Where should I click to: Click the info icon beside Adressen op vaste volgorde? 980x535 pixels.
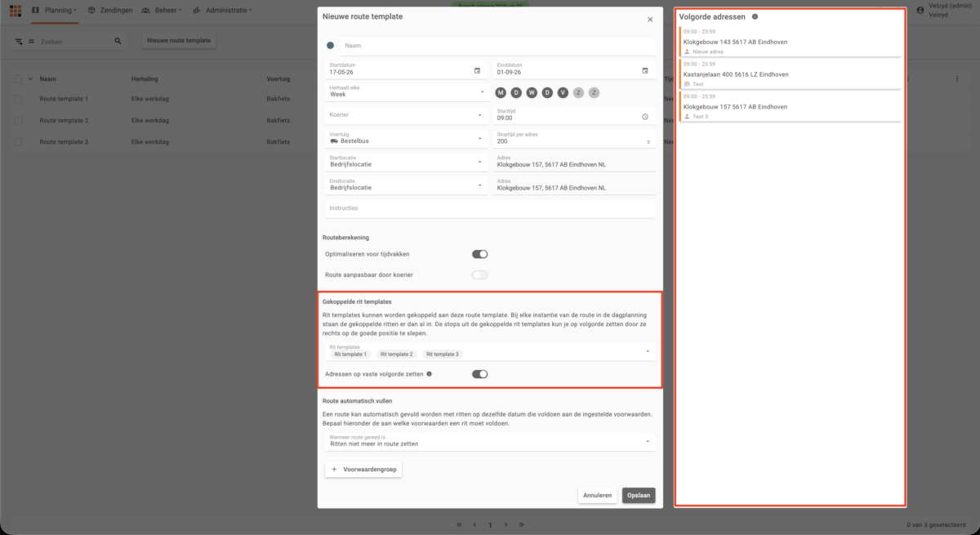click(x=430, y=374)
